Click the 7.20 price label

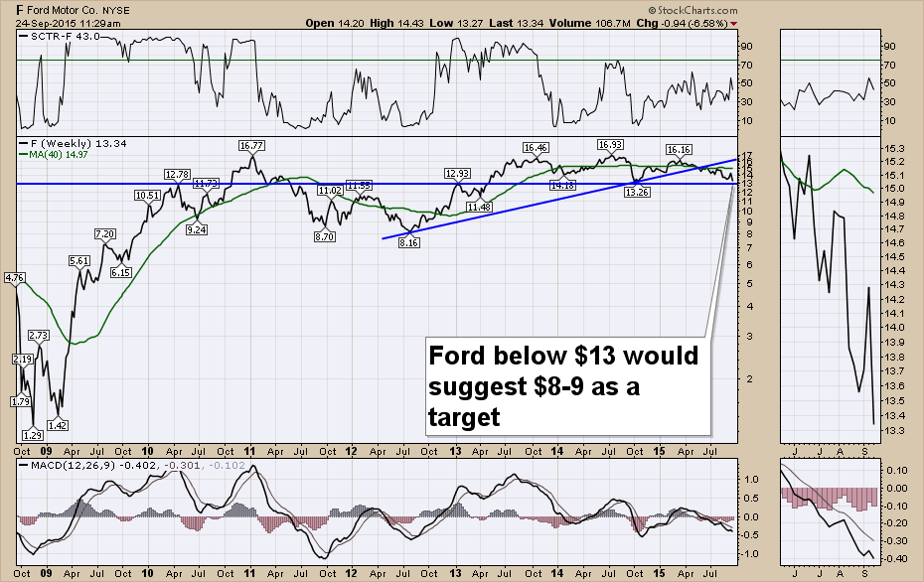click(x=105, y=233)
